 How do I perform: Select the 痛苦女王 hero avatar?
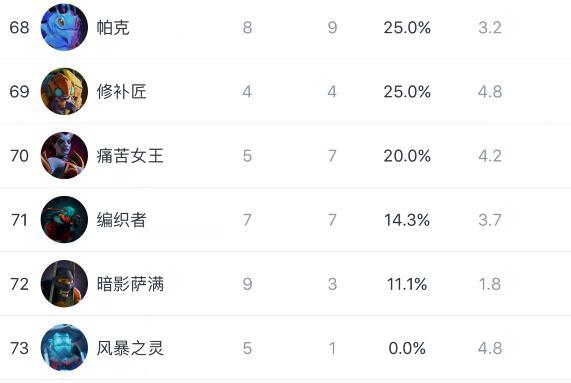pos(64,155)
